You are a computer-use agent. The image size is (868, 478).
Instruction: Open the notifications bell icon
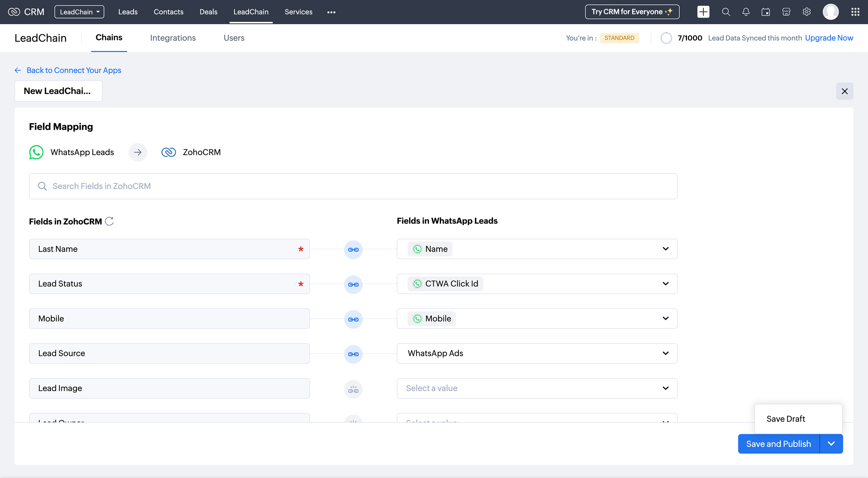746,12
